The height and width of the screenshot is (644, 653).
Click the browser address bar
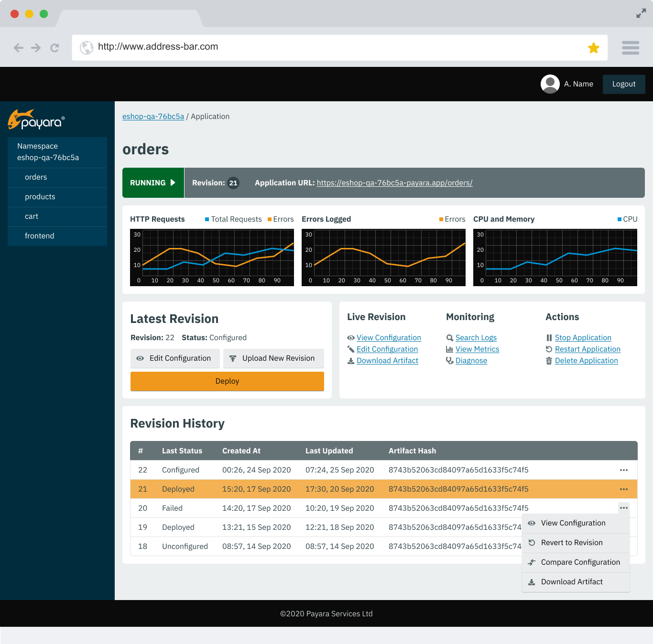pyautogui.click(x=335, y=47)
